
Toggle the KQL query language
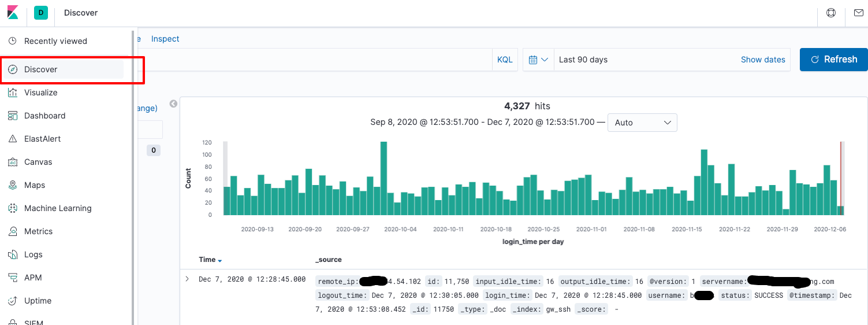pyautogui.click(x=505, y=60)
